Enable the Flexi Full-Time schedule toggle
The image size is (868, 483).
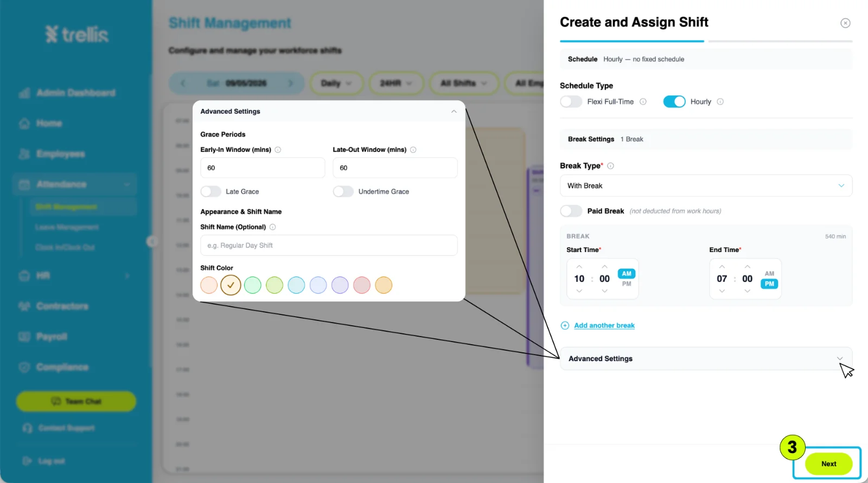click(571, 102)
